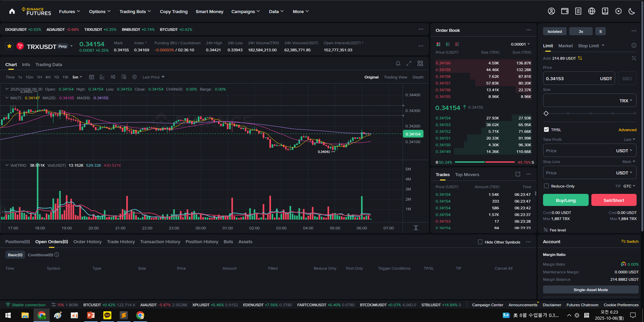Enable the Reduce-Only checkbox
Screen dimensions: 644x322
546,186
